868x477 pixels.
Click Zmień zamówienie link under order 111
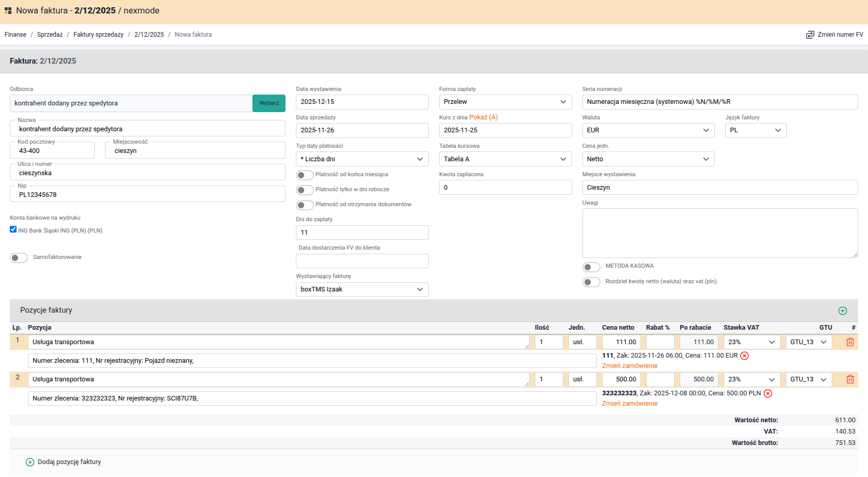pos(630,366)
